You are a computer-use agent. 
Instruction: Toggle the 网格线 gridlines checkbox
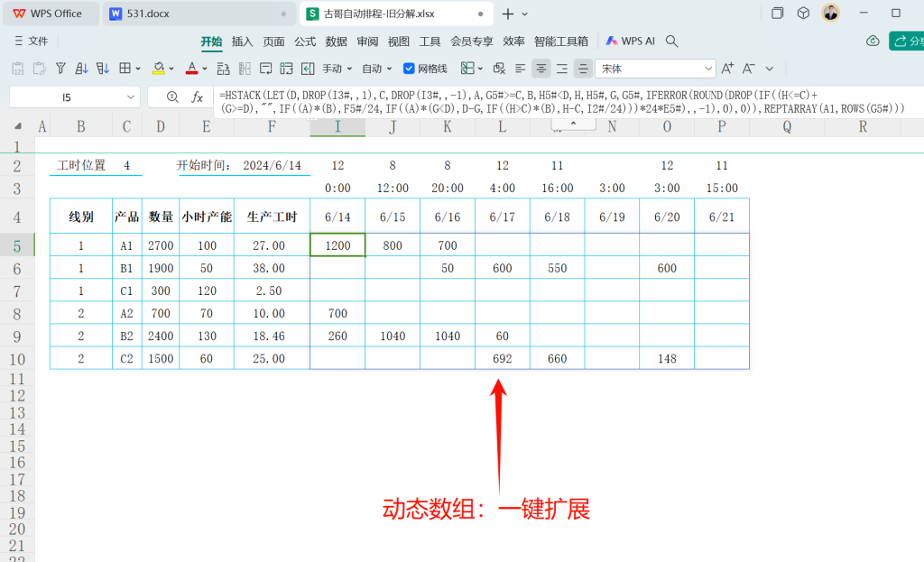tap(409, 69)
